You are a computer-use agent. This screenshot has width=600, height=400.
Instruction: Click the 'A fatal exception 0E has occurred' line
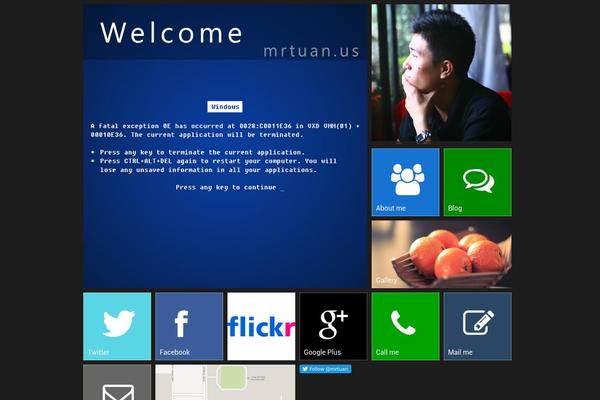click(x=225, y=126)
